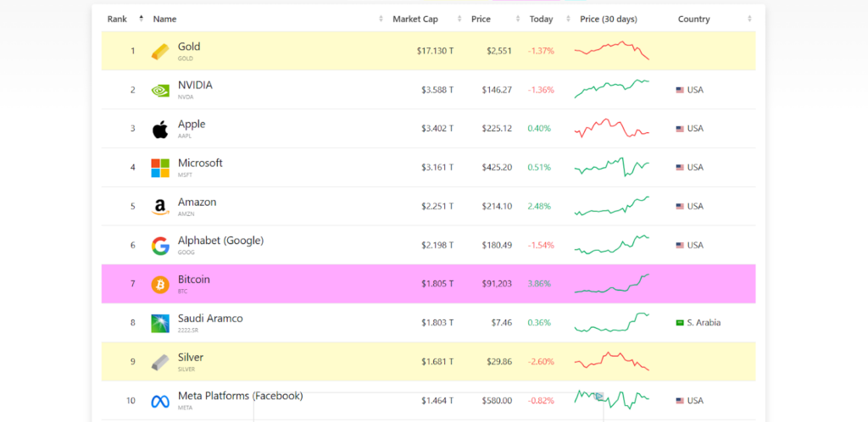Image resolution: width=868 pixels, height=422 pixels.
Task: Click the Meta Platforms logo icon
Action: (160, 403)
